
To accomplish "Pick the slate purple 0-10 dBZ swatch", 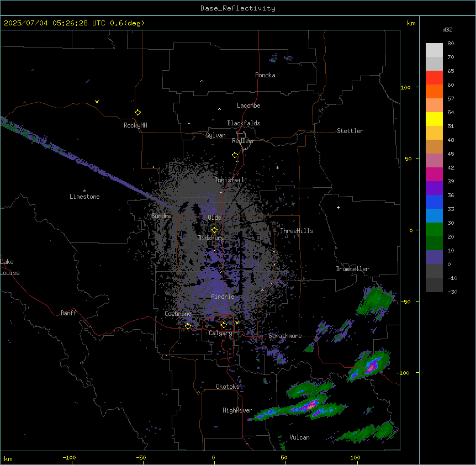I will point(434,257).
